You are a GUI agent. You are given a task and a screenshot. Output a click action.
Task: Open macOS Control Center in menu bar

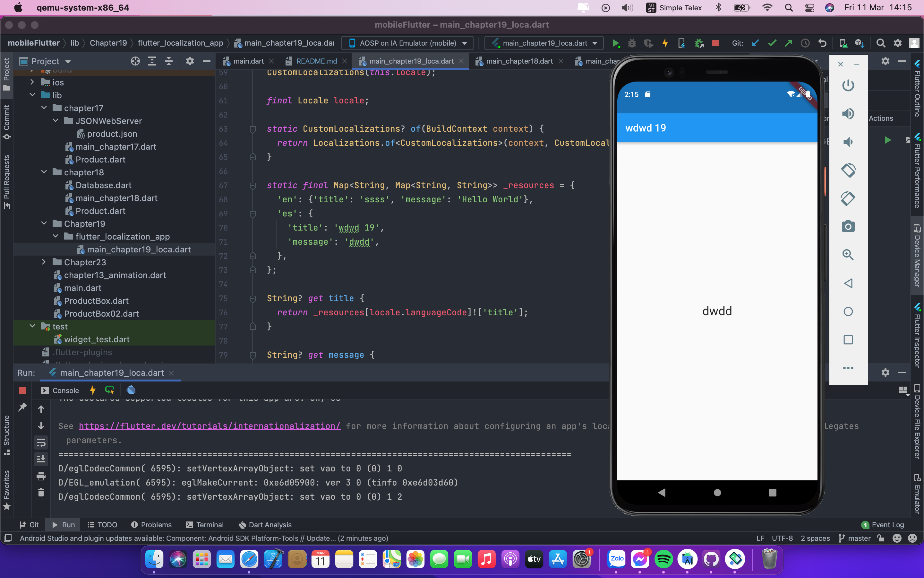(809, 8)
